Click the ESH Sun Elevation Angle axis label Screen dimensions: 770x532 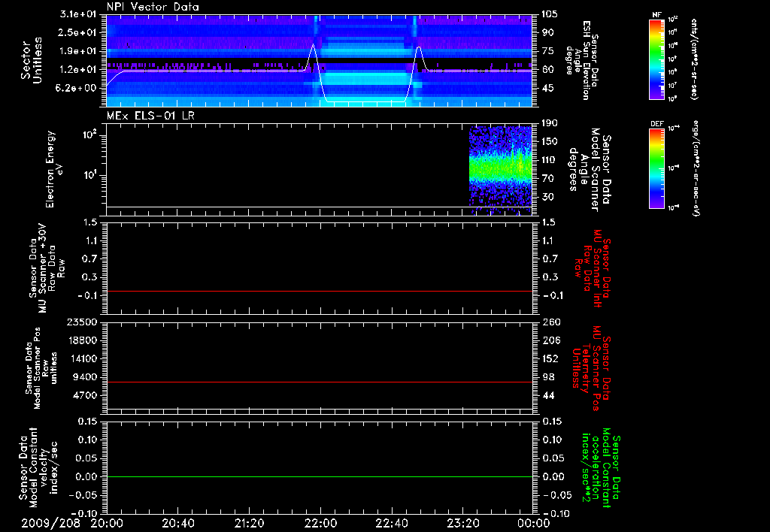click(584, 60)
